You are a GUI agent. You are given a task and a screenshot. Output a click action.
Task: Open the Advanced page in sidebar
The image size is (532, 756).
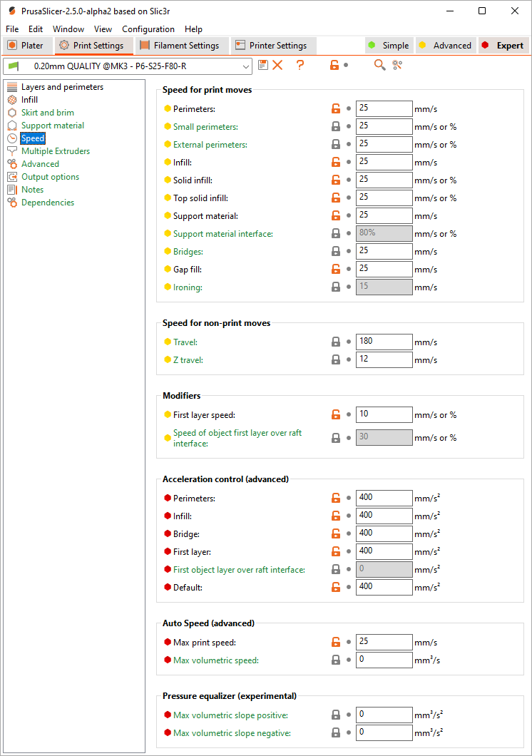coord(40,164)
